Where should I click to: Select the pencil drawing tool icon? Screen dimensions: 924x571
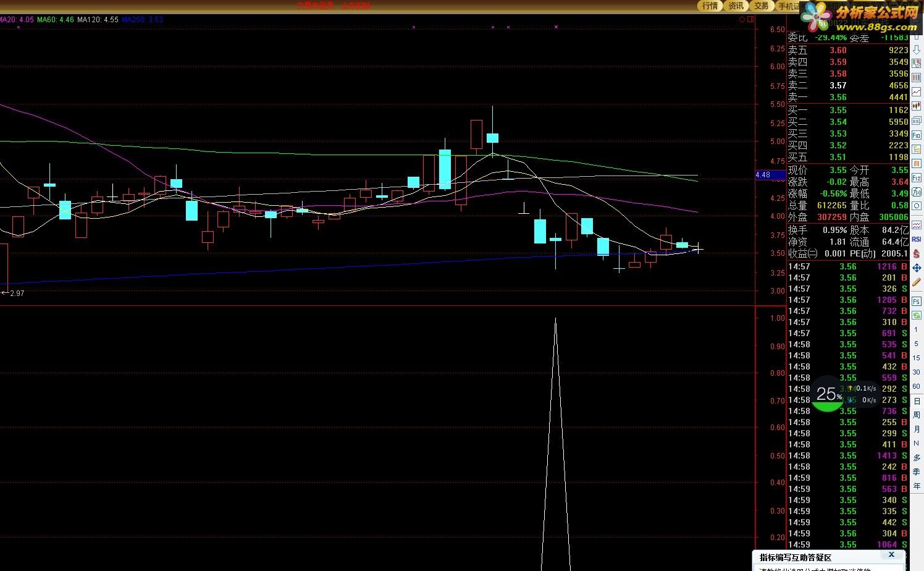click(917, 282)
